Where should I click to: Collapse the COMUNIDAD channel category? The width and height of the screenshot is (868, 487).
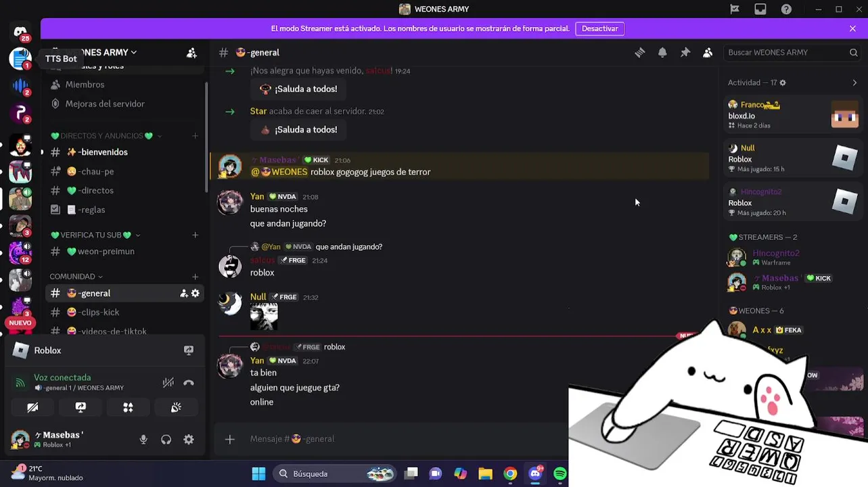click(x=76, y=276)
